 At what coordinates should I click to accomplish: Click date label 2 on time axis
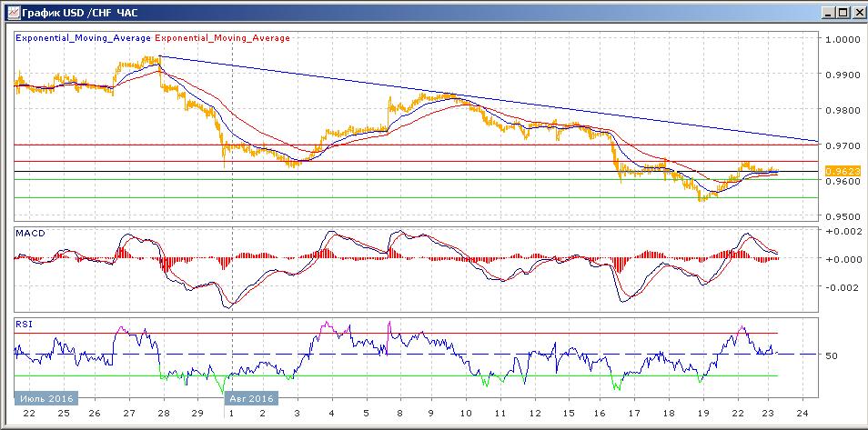point(262,414)
